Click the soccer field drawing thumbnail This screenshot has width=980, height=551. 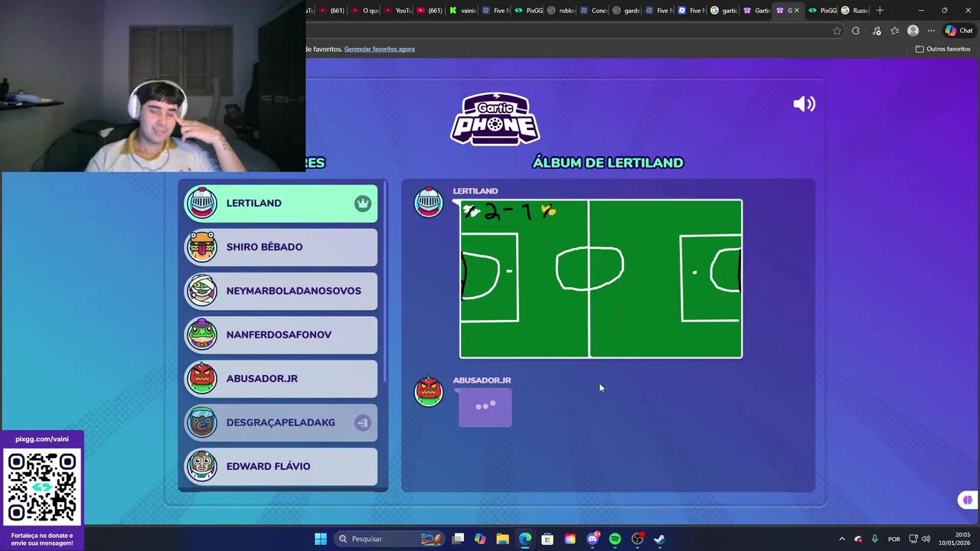(x=601, y=279)
